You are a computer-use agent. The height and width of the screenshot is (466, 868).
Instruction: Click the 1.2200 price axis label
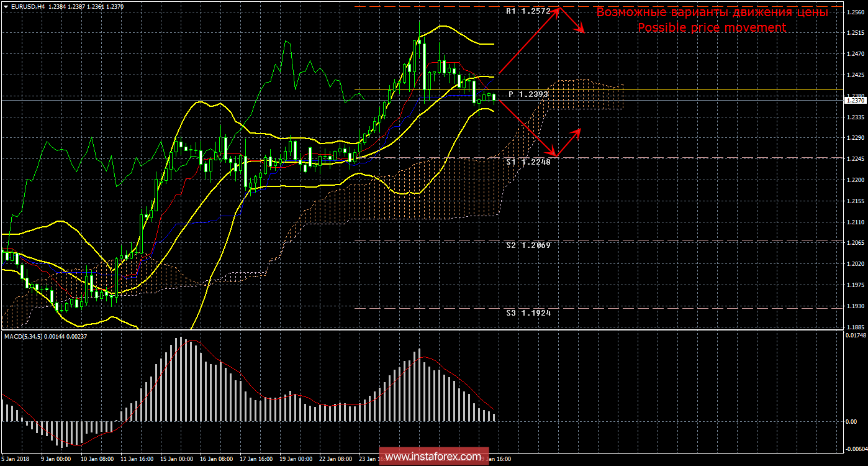click(x=855, y=180)
